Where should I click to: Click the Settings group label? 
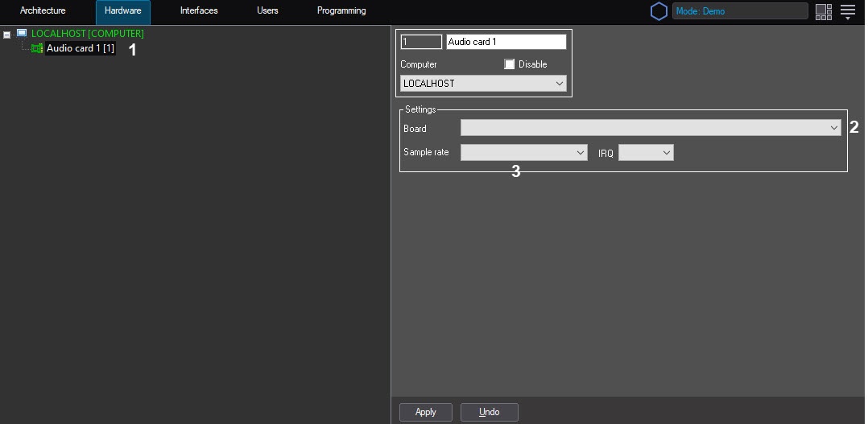pos(420,109)
